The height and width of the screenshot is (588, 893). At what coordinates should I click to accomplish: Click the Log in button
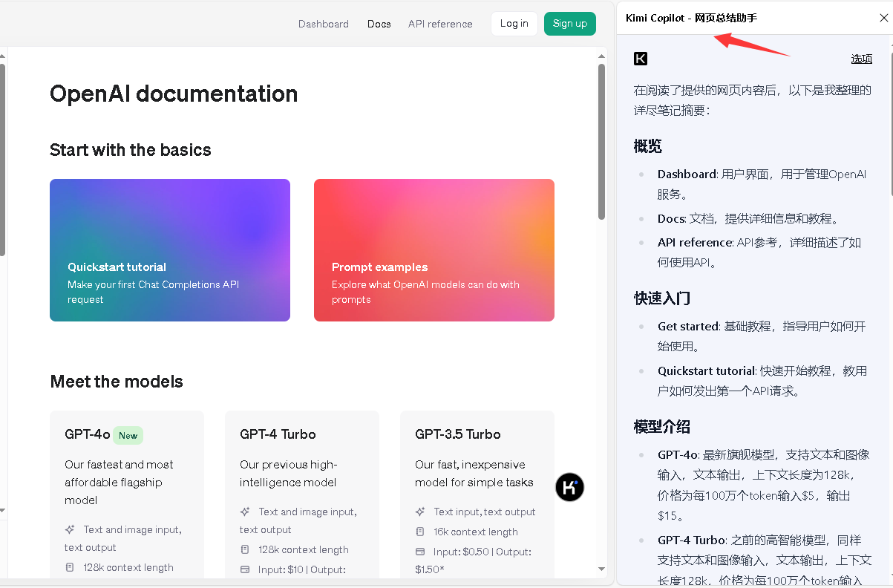point(514,23)
